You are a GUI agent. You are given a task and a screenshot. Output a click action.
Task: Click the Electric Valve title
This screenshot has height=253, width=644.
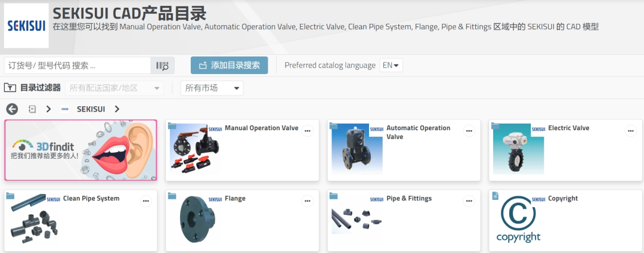click(x=568, y=128)
